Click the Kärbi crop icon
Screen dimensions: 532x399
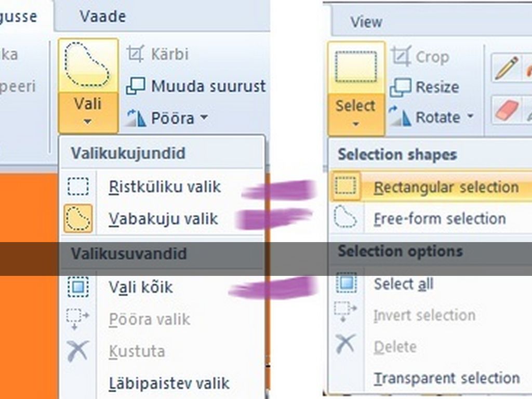pyautogui.click(x=136, y=54)
